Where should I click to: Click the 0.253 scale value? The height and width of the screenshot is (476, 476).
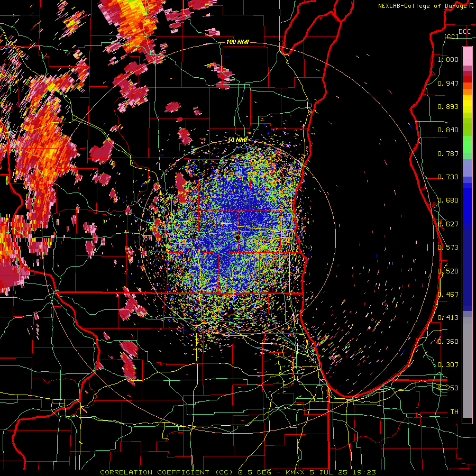coord(448,388)
